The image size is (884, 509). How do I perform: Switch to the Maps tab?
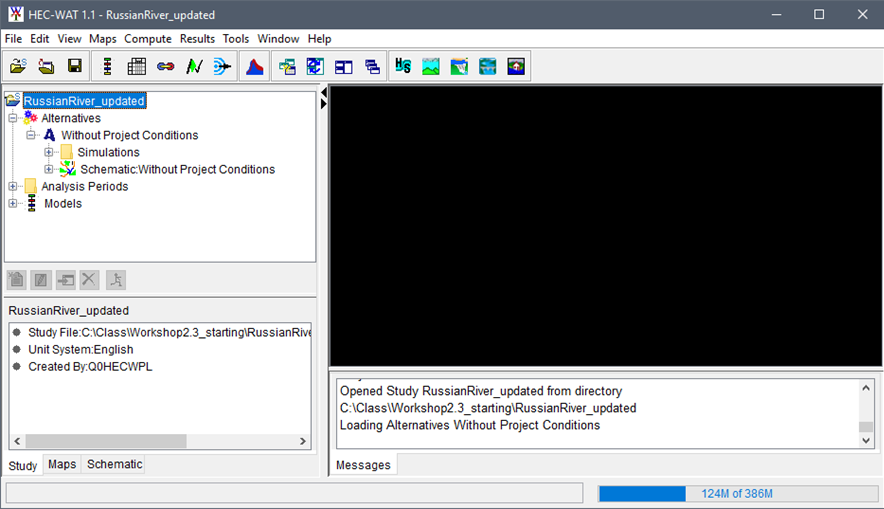point(62,465)
